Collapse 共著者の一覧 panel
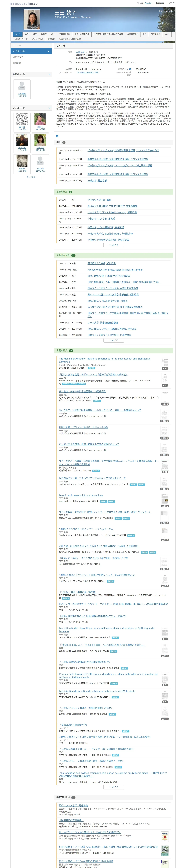The width and height of the screenshot is (186, 868). tap(49, 75)
